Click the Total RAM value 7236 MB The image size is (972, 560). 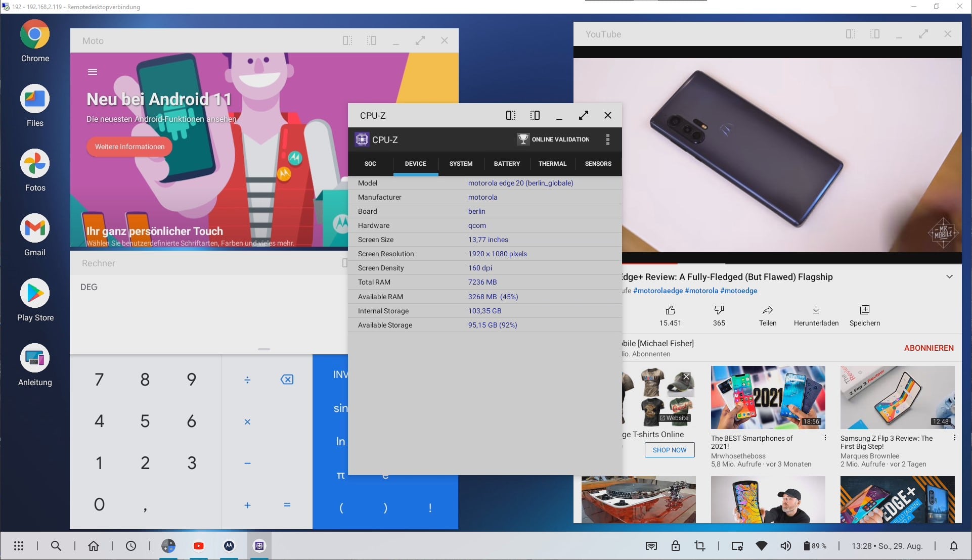tap(482, 282)
